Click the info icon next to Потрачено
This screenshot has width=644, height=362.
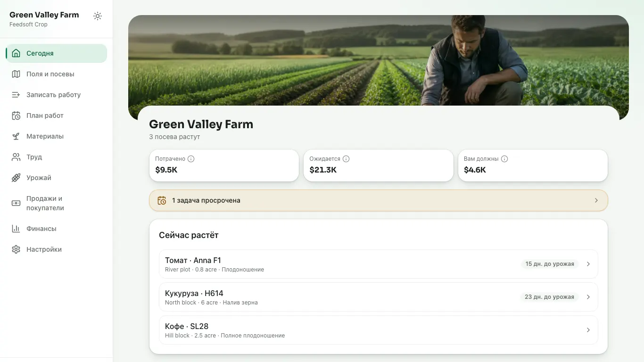point(191,159)
